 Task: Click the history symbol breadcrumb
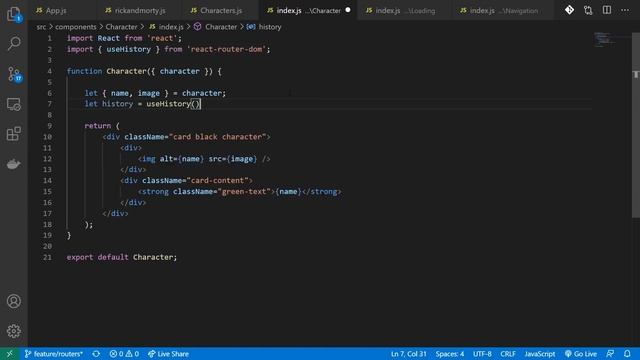[x=264, y=27]
